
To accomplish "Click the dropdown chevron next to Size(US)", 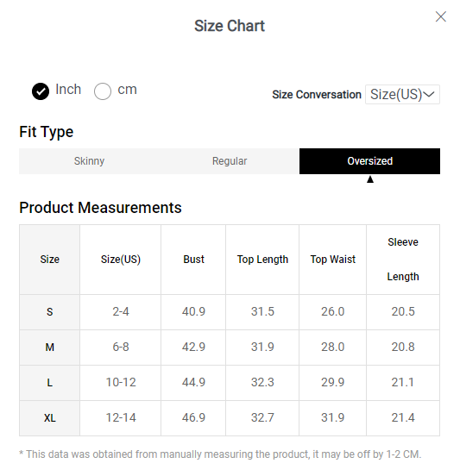I will coord(429,94).
